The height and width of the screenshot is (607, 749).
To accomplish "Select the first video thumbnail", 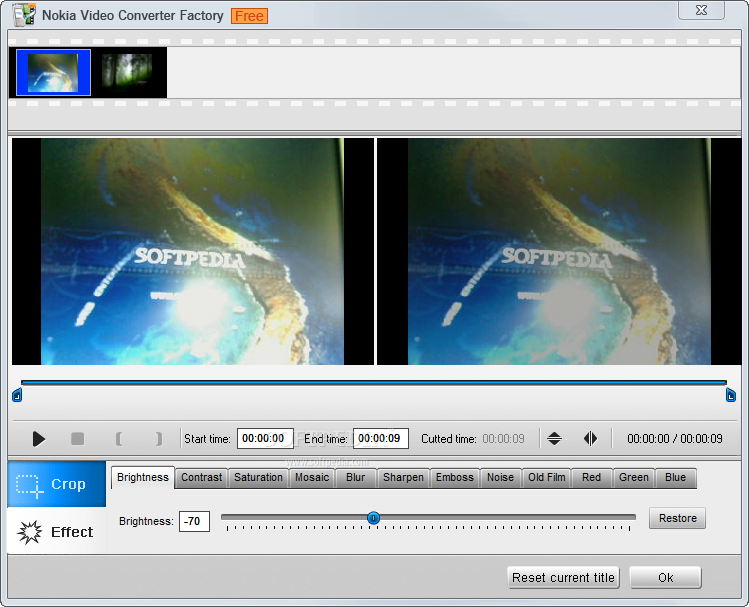I will [x=53, y=73].
